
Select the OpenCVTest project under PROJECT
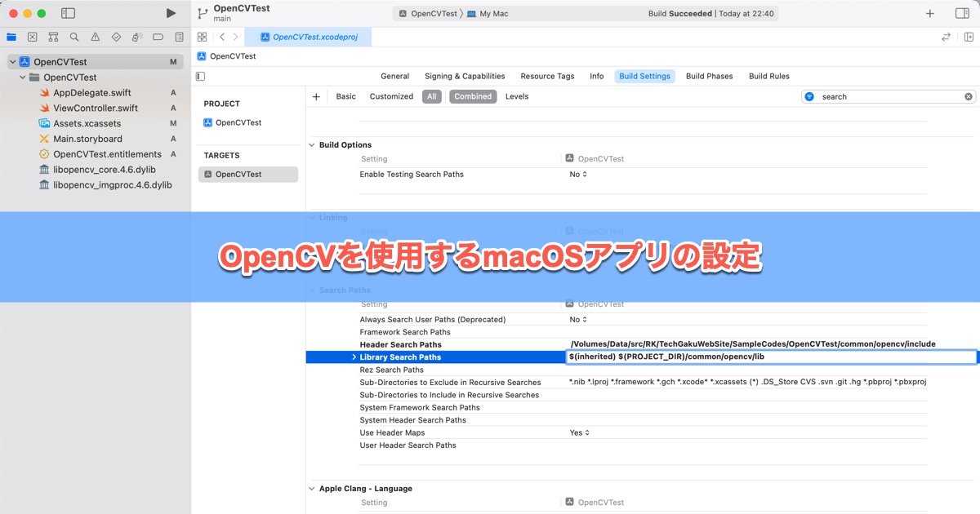233,122
